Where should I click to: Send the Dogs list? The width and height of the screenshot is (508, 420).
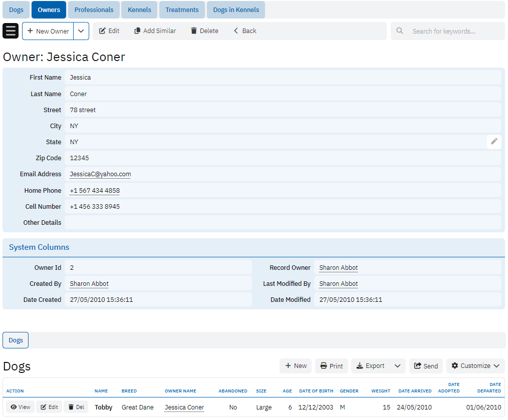coord(426,366)
